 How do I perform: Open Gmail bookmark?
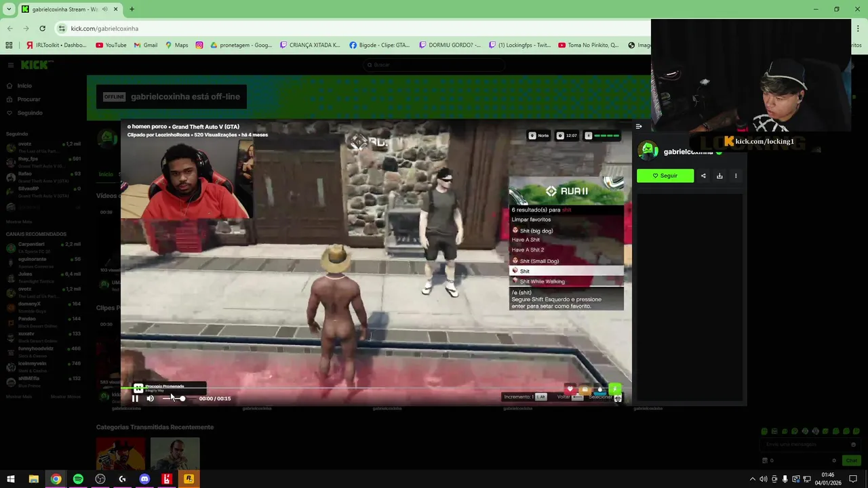pos(146,45)
